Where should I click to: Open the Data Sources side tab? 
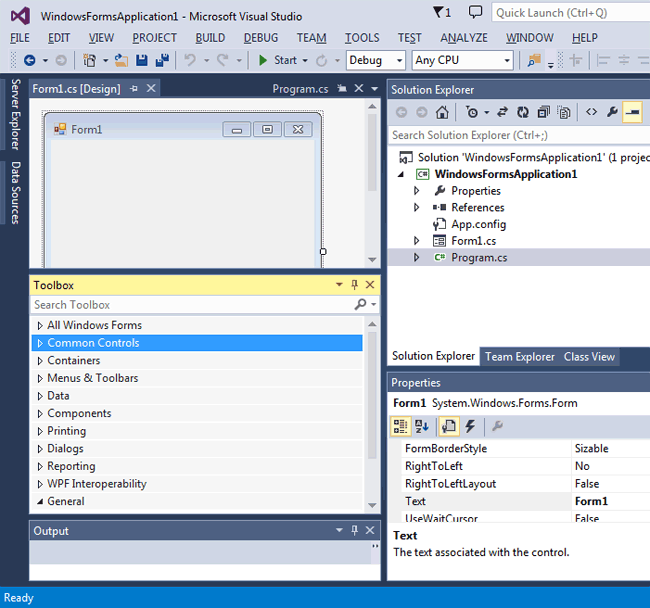tap(15, 193)
